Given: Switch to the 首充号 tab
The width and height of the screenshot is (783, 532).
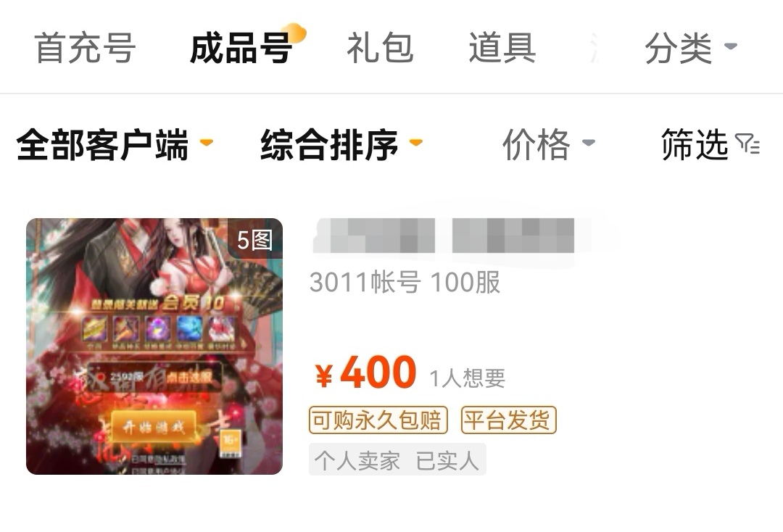Looking at the screenshot, I should pyautogui.click(x=85, y=48).
